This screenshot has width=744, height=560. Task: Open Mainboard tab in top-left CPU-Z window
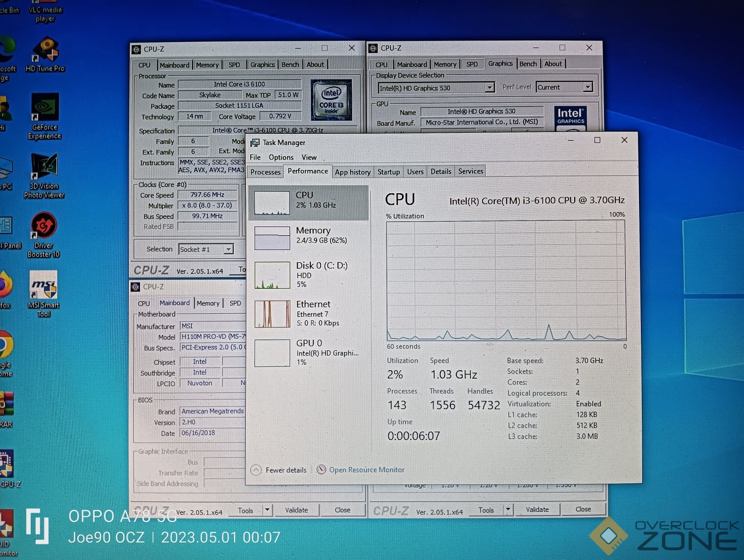(x=175, y=65)
